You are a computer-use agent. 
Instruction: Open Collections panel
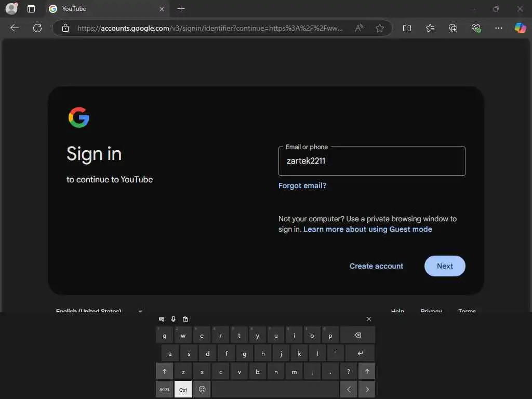coord(453,28)
